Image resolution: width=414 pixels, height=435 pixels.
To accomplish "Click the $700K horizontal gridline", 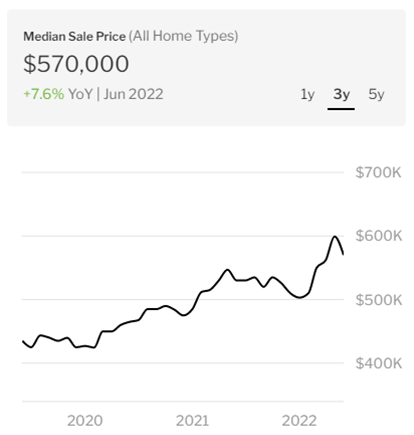I will (x=183, y=173).
